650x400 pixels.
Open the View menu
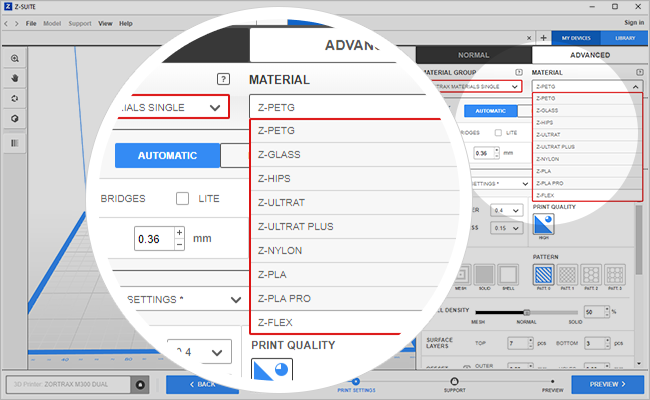[105, 24]
